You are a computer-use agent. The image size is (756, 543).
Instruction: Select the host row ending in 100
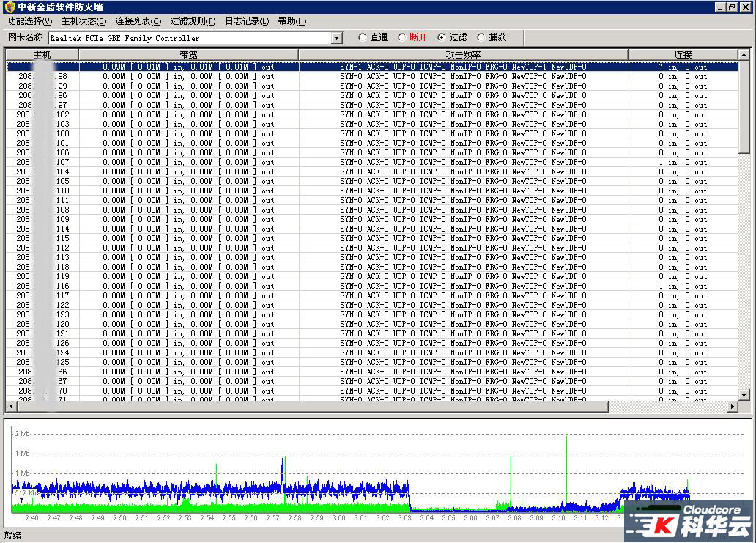pos(372,133)
